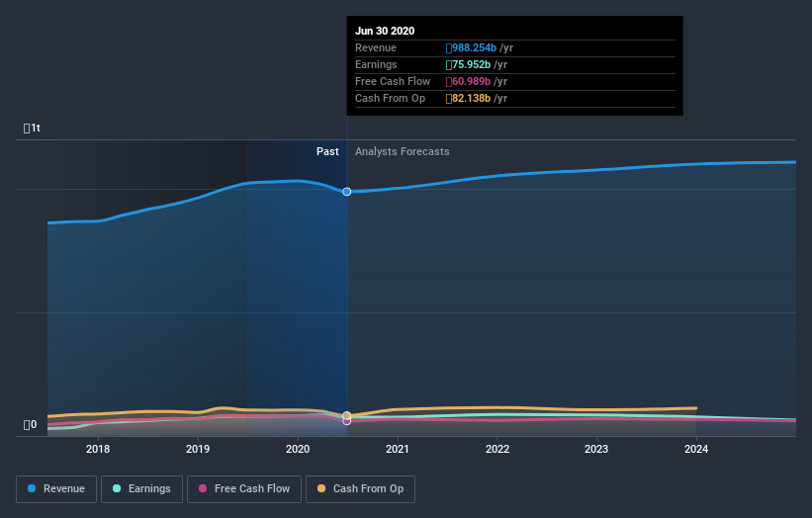Viewport: 812px width, 518px height.
Task: Select the 2020 x-axis label
Action: point(298,449)
